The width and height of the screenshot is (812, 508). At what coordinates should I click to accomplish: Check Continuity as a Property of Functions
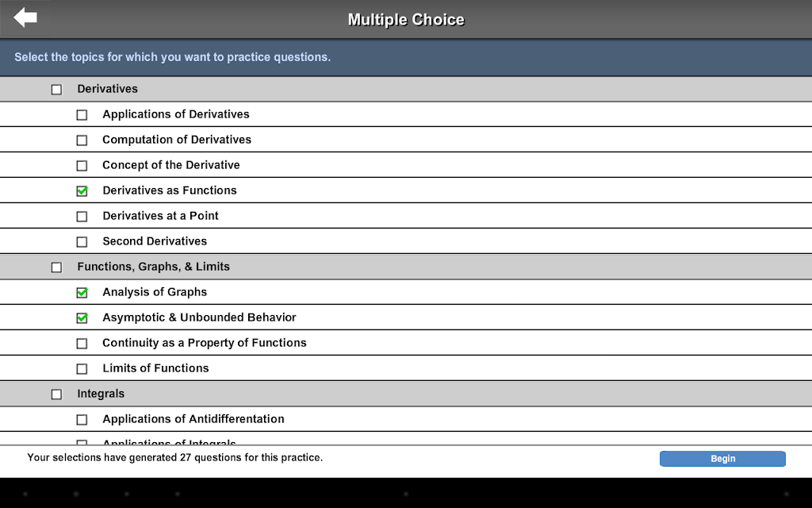coord(82,344)
